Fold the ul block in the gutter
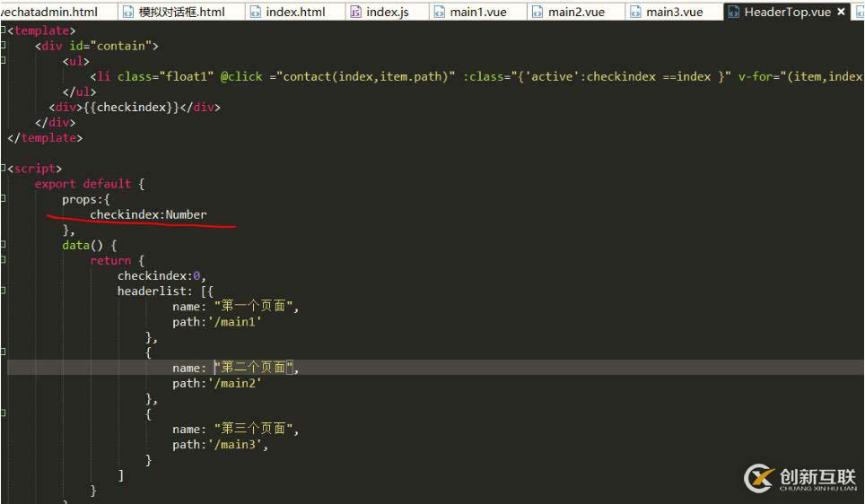The image size is (865, 504). (4, 61)
